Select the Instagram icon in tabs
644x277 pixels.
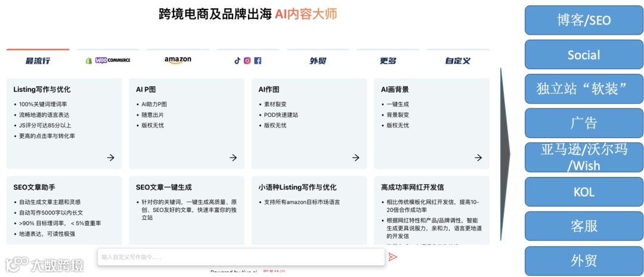(247, 61)
